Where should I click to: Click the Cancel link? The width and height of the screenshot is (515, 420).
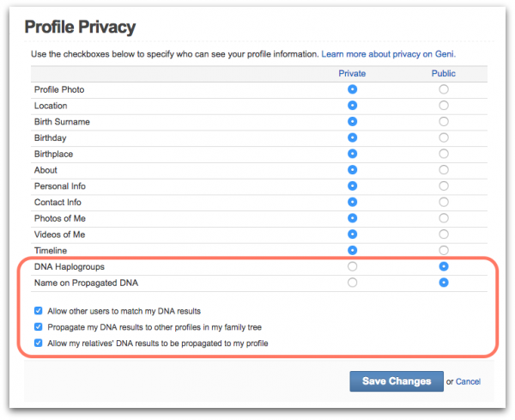pyautogui.click(x=468, y=381)
